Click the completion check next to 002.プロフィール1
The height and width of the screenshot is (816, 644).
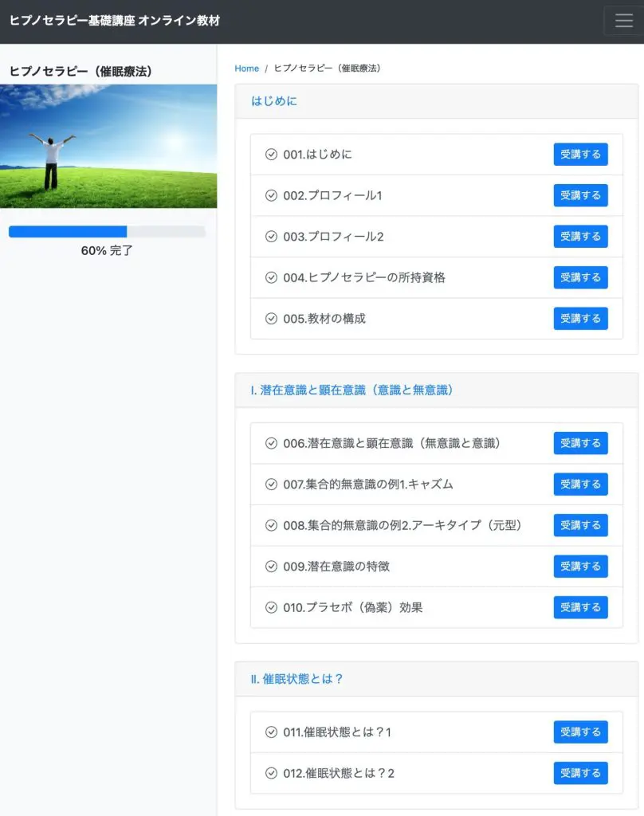click(271, 195)
